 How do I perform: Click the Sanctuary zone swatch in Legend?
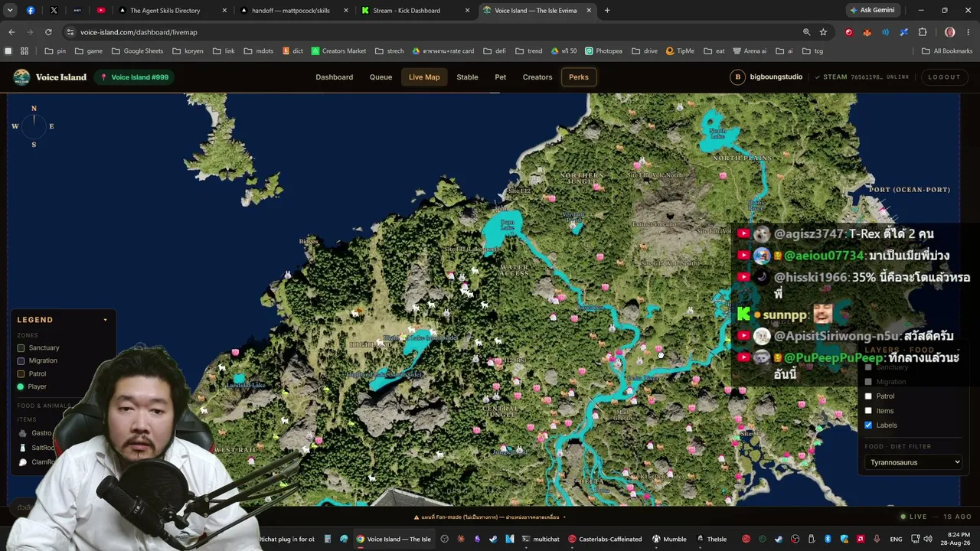tap(21, 348)
